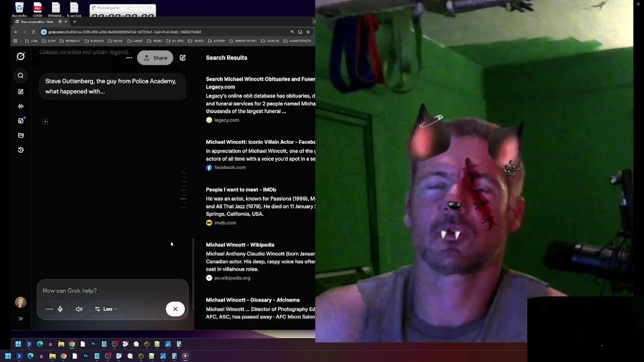Open voice mode waveform icon in sidebar
The image size is (644, 362).
(x=21, y=106)
